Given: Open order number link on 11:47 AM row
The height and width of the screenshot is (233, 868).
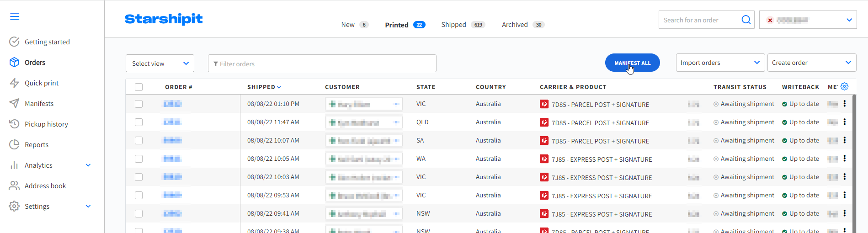Looking at the screenshot, I should click(172, 122).
